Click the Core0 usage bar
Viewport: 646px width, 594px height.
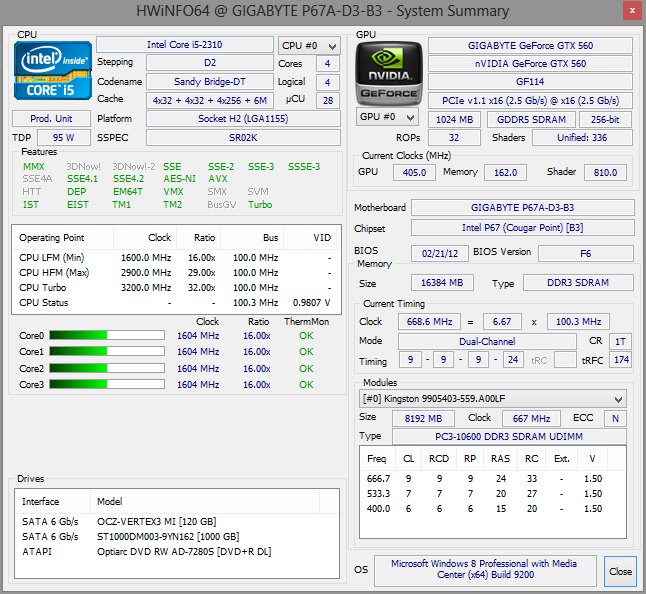(107, 335)
